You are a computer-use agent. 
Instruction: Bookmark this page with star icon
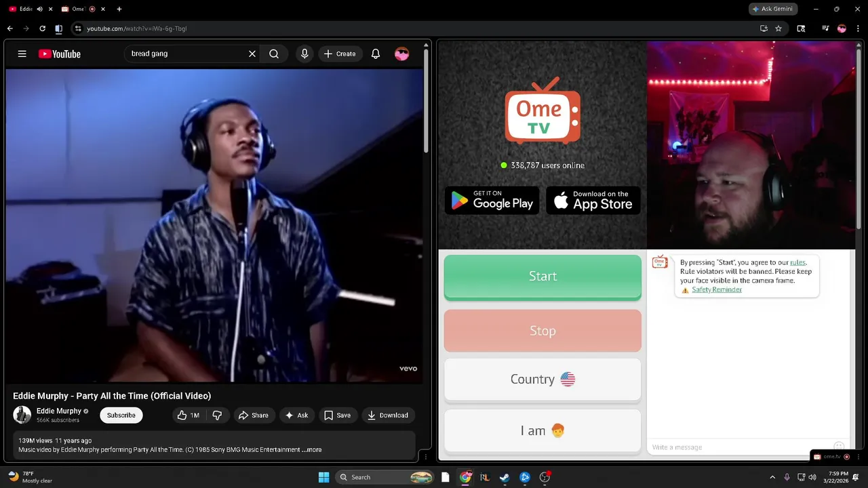pos(778,28)
